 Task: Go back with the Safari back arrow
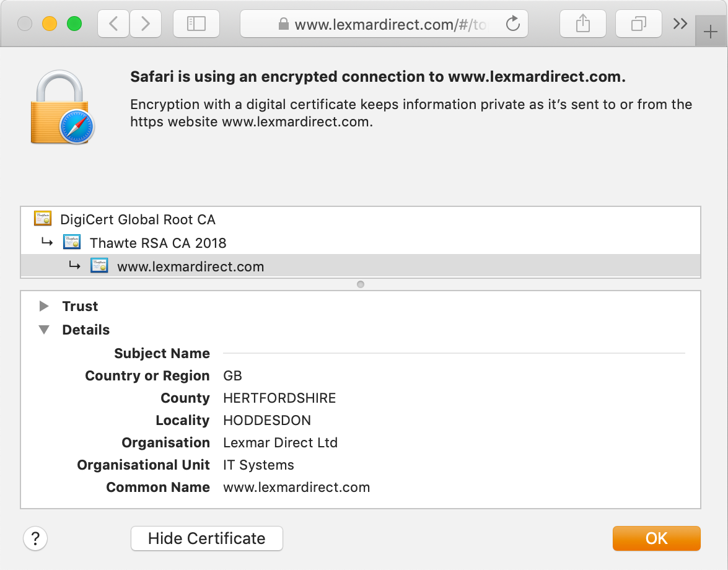[x=113, y=24]
